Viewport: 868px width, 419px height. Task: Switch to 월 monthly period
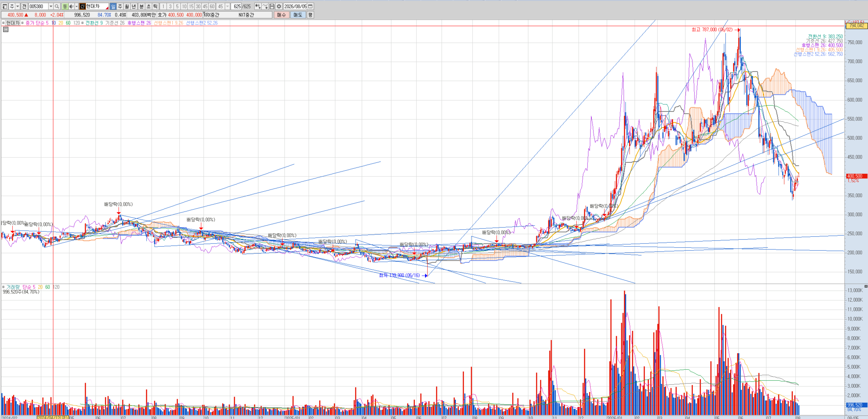[127, 6]
